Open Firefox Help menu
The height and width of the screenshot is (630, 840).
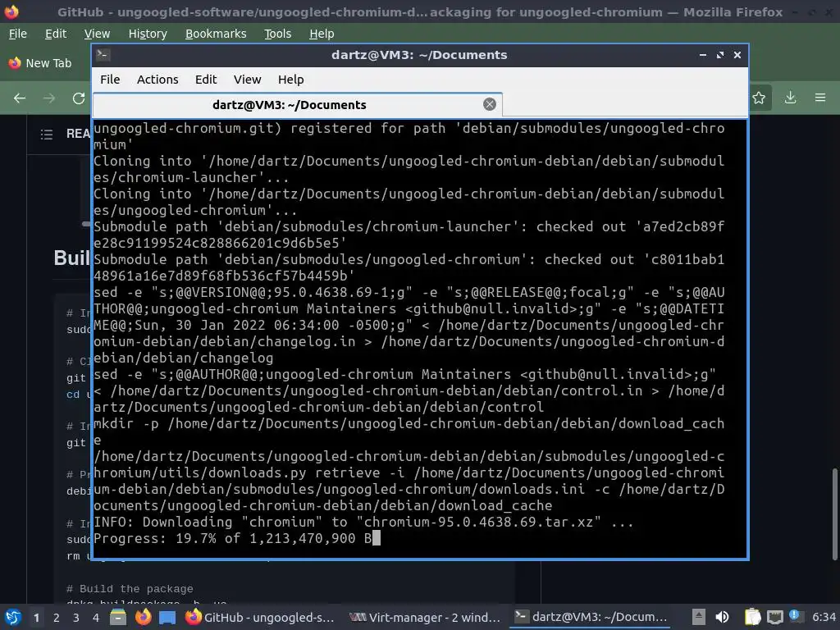(322, 34)
